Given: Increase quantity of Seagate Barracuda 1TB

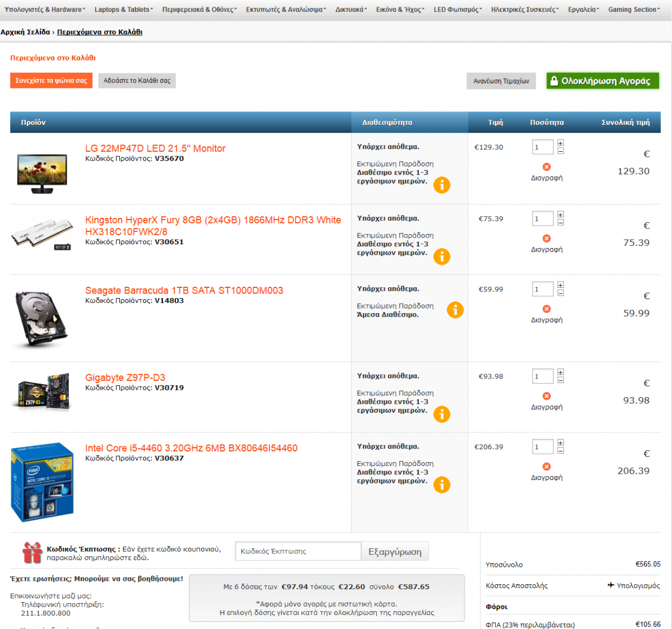Looking at the screenshot, I should (x=561, y=286).
